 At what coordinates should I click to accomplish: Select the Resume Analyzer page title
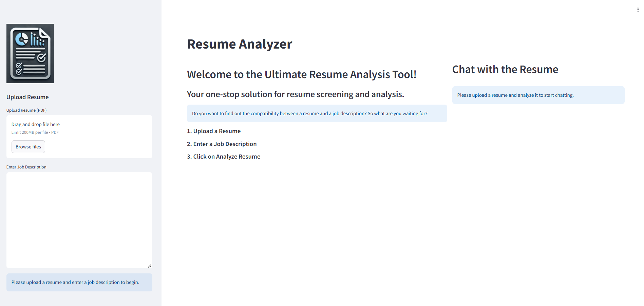point(239,44)
